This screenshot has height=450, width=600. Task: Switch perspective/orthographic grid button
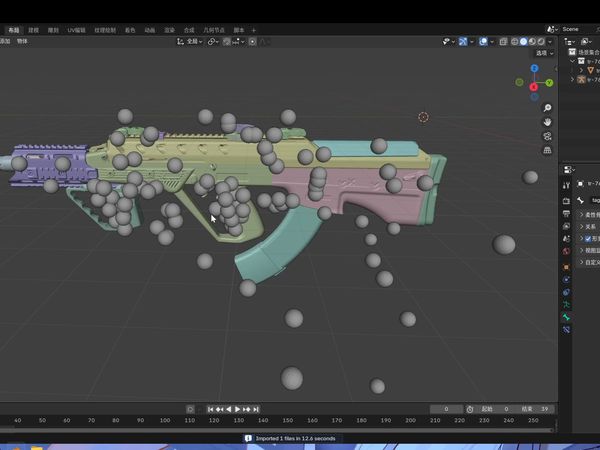click(x=548, y=150)
